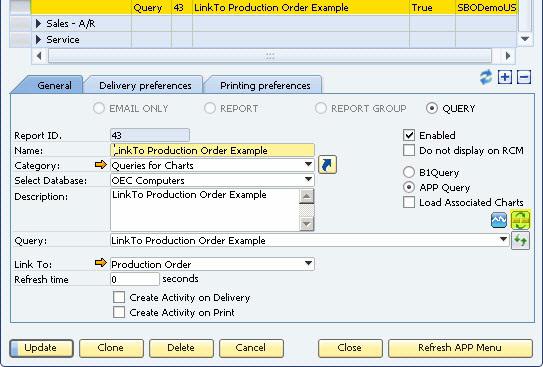Open the Category dropdown

[x=308, y=165]
